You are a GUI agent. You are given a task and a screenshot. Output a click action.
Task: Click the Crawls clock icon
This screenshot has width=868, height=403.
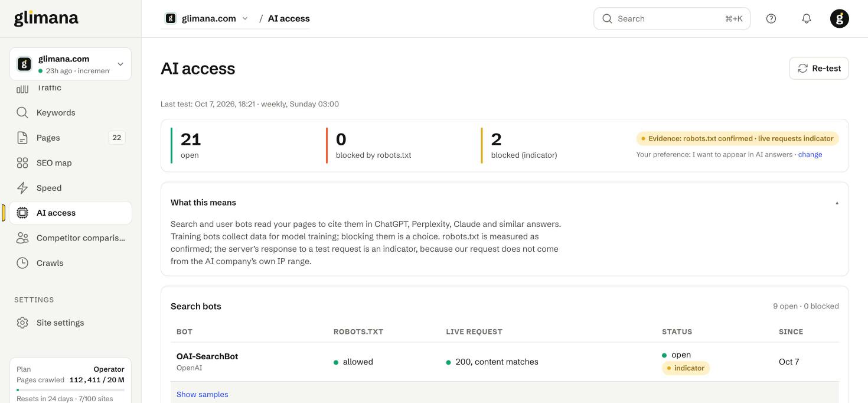22,263
